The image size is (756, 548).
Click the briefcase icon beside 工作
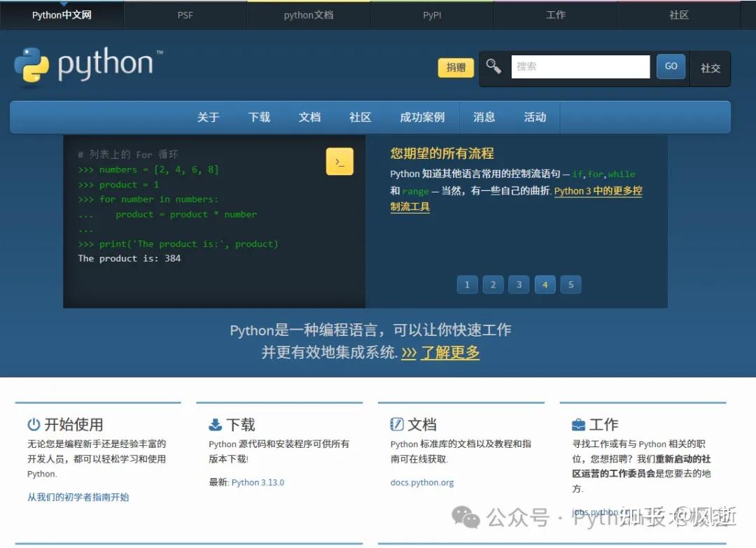click(x=579, y=423)
